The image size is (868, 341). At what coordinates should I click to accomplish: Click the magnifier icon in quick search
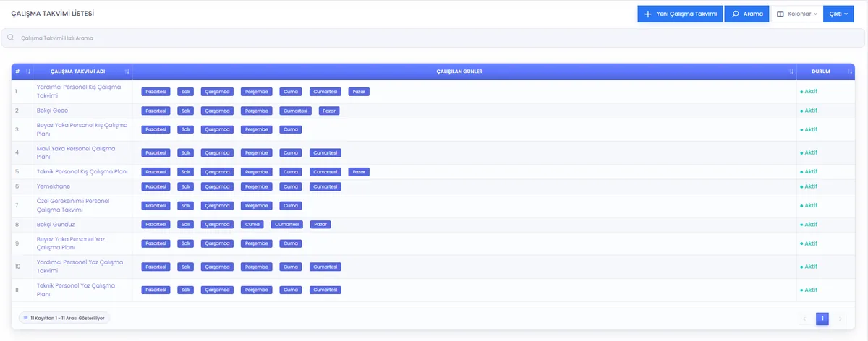pos(11,38)
